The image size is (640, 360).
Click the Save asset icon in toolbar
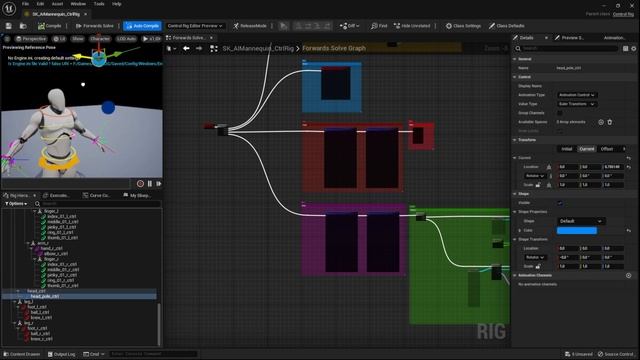tap(9, 26)
